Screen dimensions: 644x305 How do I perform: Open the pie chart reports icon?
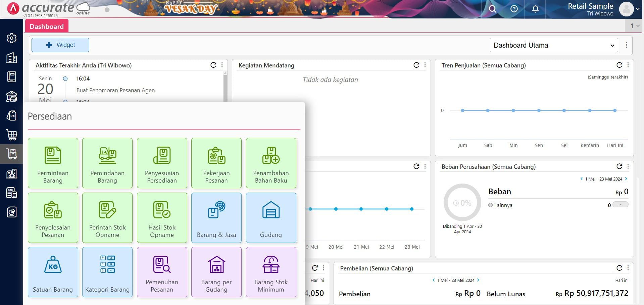point(12,212)
